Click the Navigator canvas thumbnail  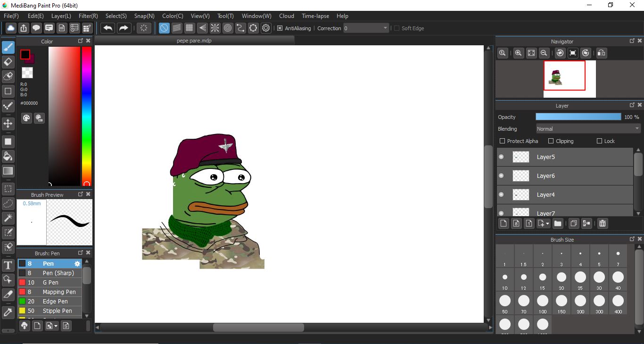click(570, 79)
